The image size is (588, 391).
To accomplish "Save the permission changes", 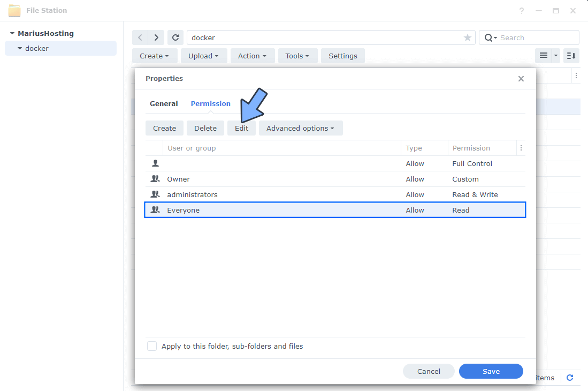I will coord(491,371).
